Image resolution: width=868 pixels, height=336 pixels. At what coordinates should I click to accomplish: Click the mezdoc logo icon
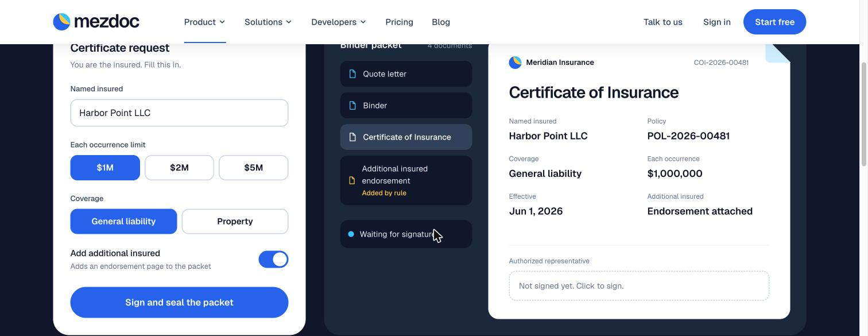[x=61, y=22]
